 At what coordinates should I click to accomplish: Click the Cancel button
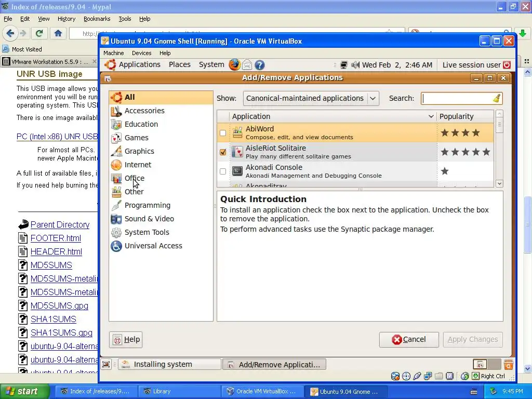point(409,340)
